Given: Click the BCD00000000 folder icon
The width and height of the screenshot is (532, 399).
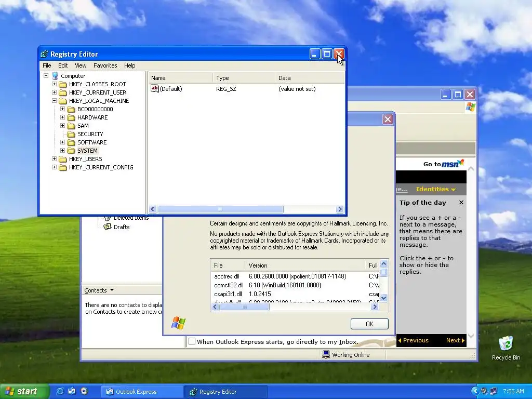Looking at the screenshot, I should pyautogui.click(x=71, y=109).
